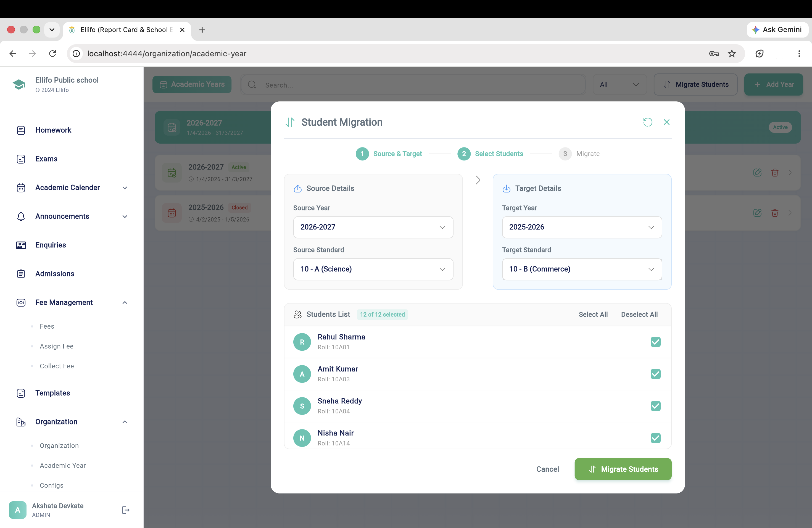The height and width of the screenshot is (528, 812).
Task: Click the browser reload icon
Action: point(52,54)
